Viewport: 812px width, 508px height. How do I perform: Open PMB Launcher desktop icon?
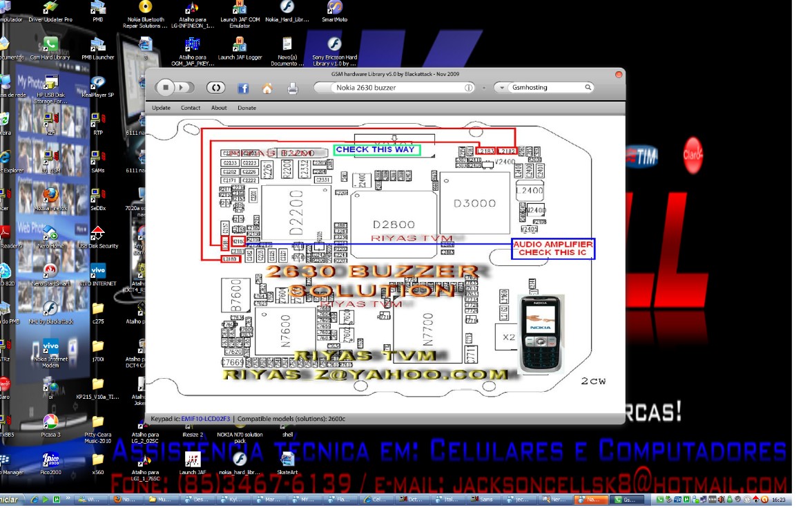click(x=97, y=49)
